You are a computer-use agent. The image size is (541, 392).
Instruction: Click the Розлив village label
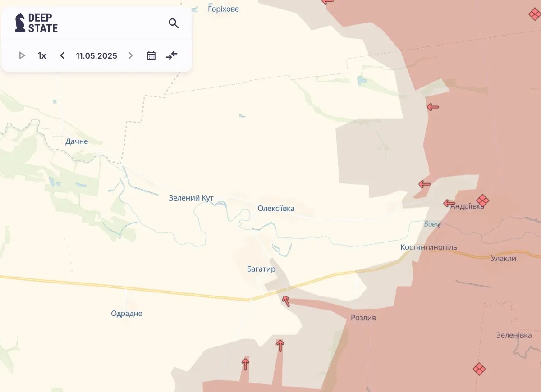pos(363,318)
